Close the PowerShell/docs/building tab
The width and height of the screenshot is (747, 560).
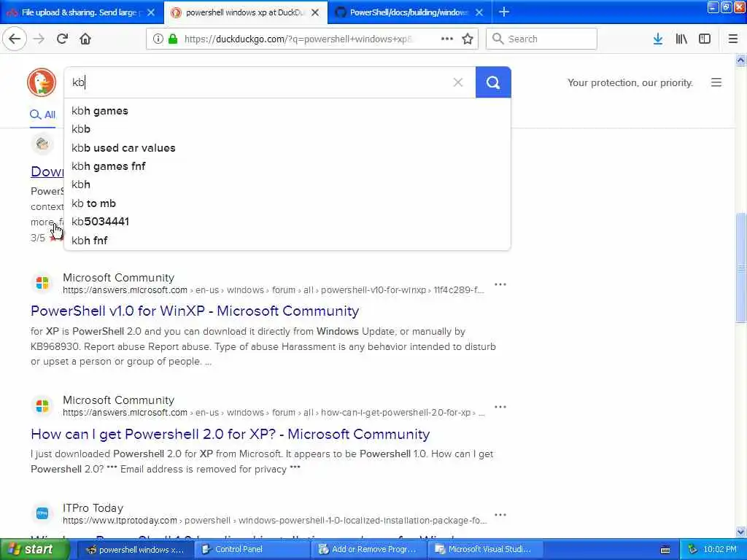479,12
